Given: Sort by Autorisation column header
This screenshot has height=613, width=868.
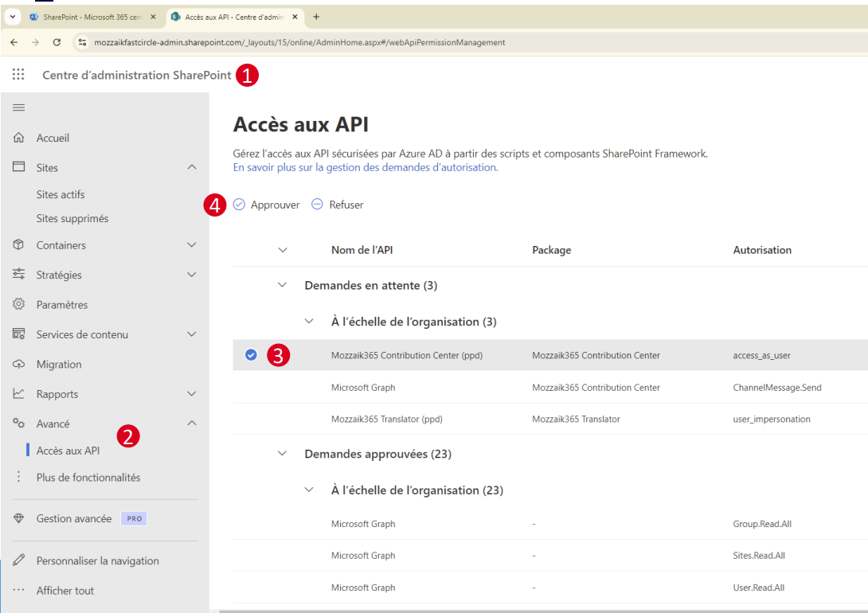Looking at the screenshot, I should (x=762, y=250).
